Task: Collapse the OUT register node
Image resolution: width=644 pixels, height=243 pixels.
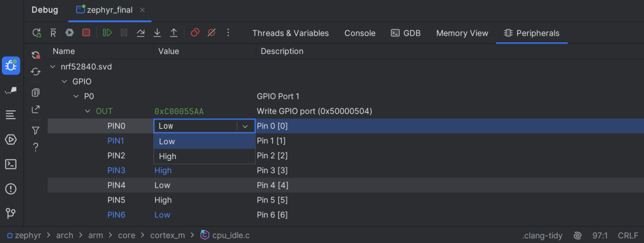Action: pyautogui.click(x=88, y=111)
